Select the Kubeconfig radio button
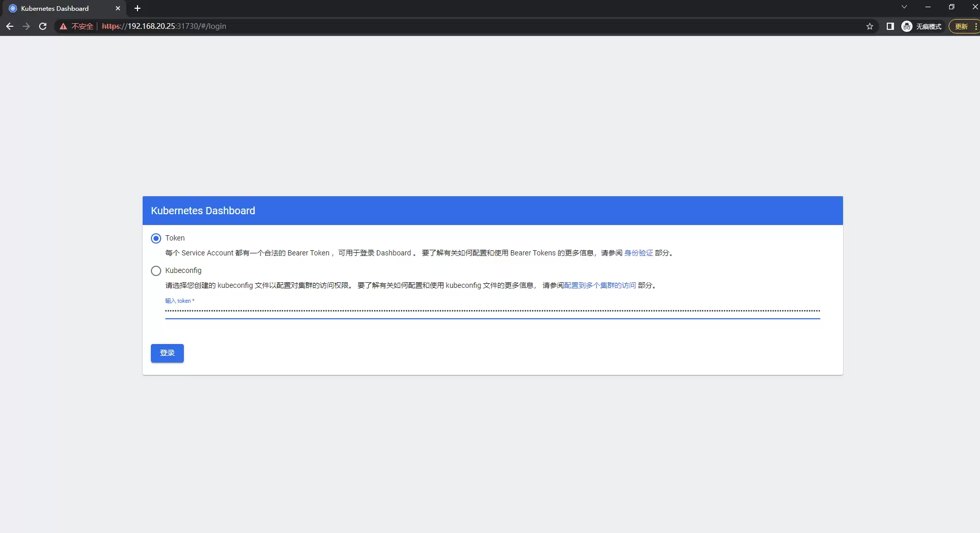This screenshot has height=533, width=980. [156, 271]
